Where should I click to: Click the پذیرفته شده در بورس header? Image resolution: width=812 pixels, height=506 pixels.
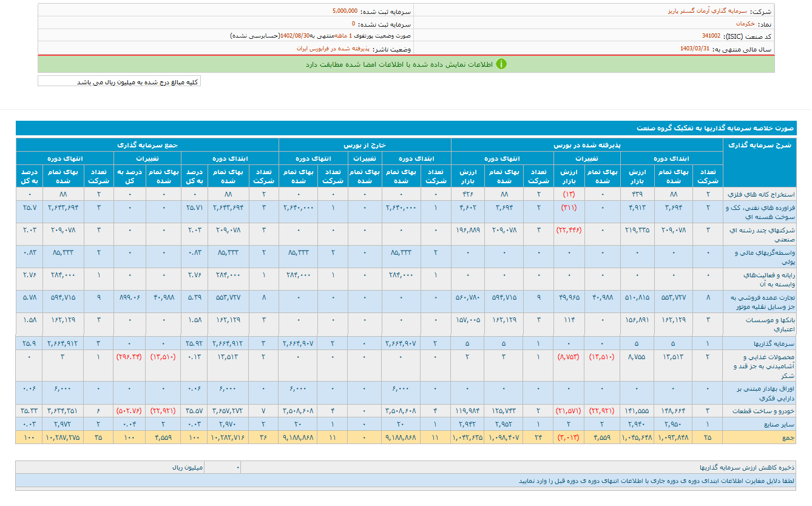click(587, 144)
